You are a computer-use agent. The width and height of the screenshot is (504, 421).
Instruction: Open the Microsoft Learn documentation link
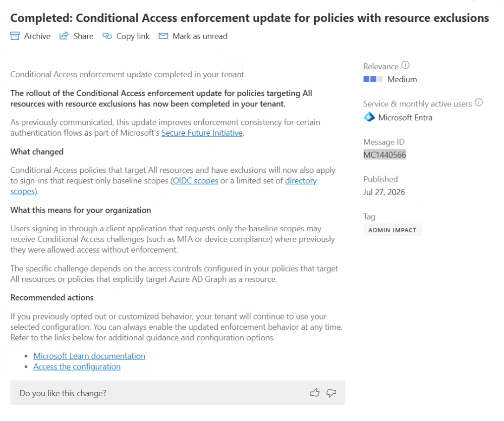tap(89, 356)
